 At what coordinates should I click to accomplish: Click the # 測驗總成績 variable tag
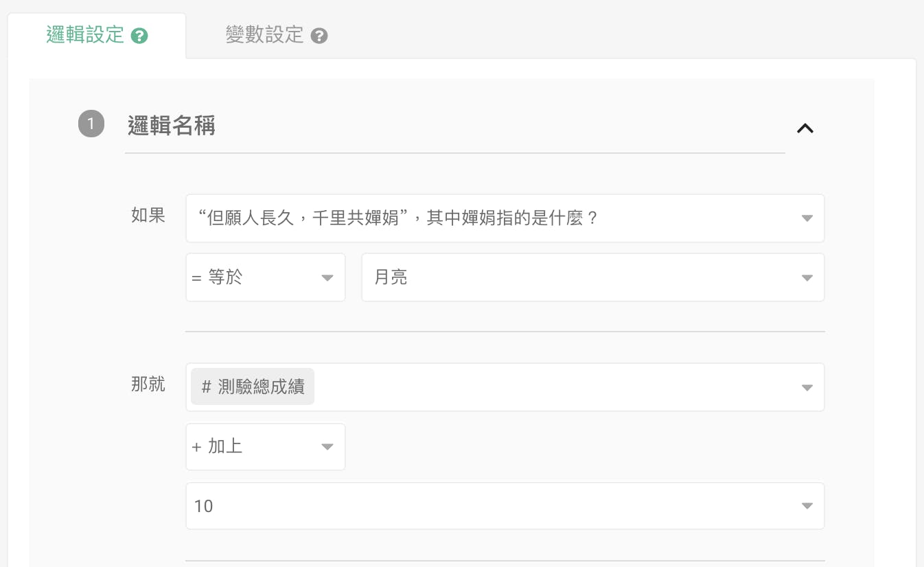pos(253,387)
